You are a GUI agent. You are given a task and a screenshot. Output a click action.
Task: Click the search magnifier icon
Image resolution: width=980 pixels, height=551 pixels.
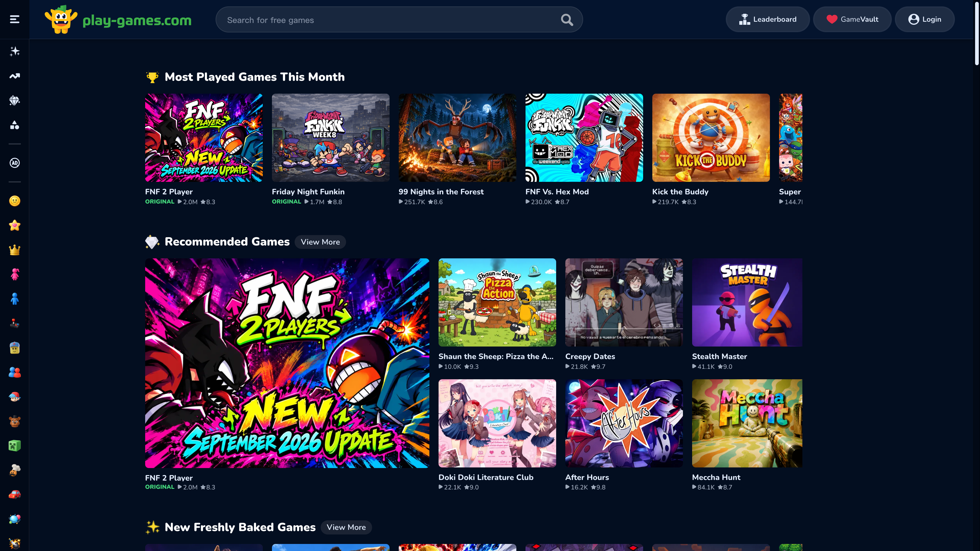pos(567,20)
